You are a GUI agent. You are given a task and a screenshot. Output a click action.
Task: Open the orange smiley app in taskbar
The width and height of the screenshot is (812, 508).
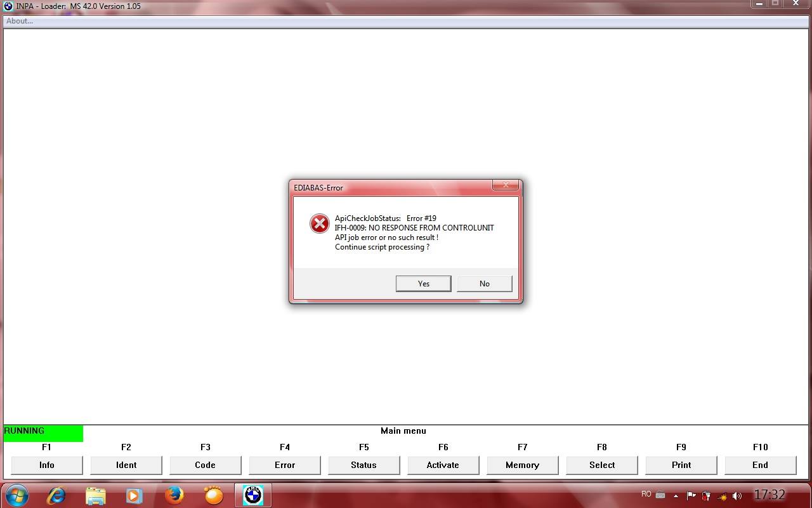point(214,495)
